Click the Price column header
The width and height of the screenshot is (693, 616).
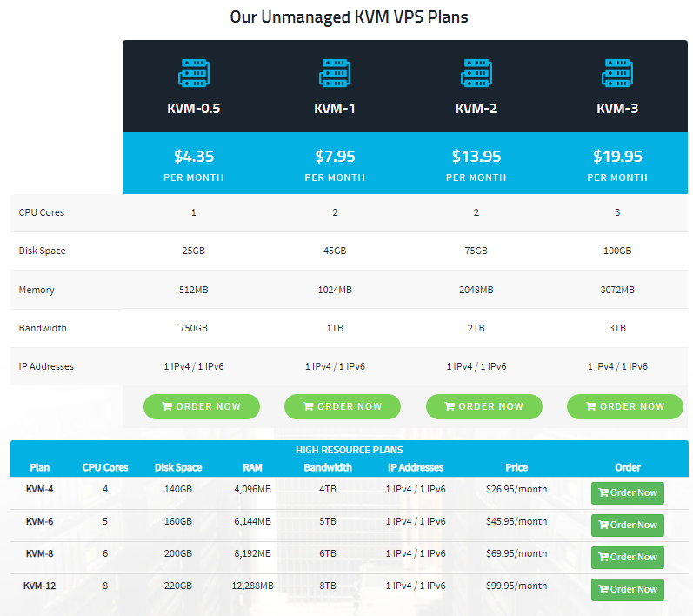[516, 467]
